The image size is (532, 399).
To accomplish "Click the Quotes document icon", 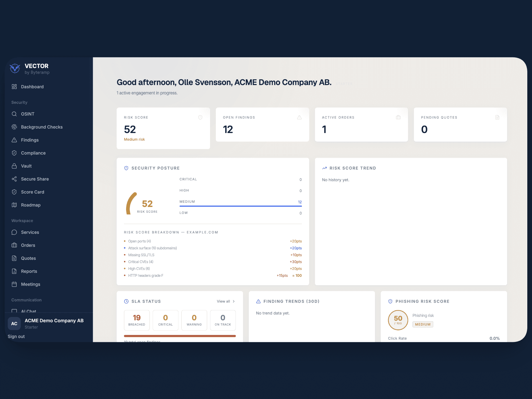I will click(14, 258).
